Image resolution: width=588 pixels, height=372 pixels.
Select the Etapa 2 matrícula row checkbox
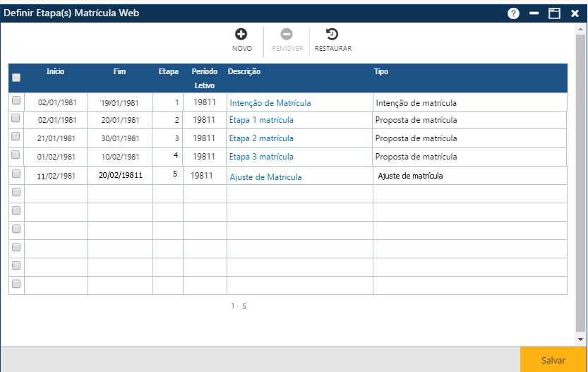point(16,136)
